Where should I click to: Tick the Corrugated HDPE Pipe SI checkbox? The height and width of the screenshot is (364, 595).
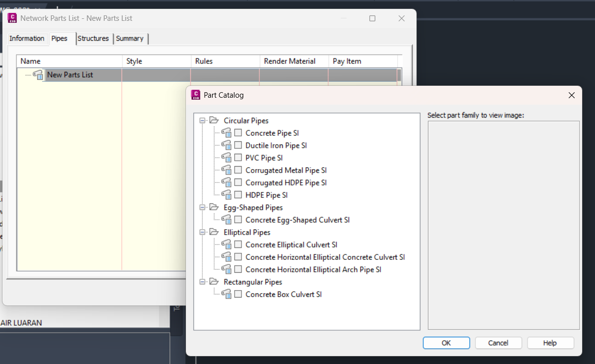click(238, 182)
